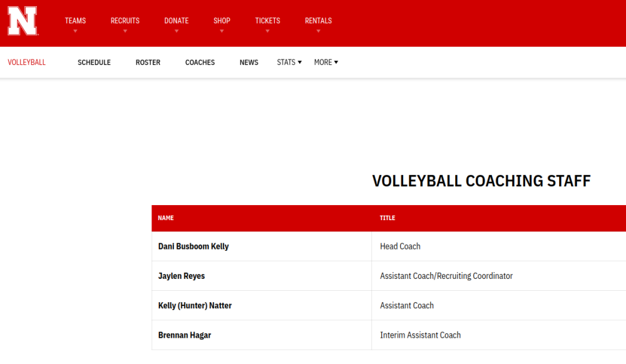626x364 pixels.
Task: Open Brennan Hagar's coach profile
Action: (x=185, y=335)
